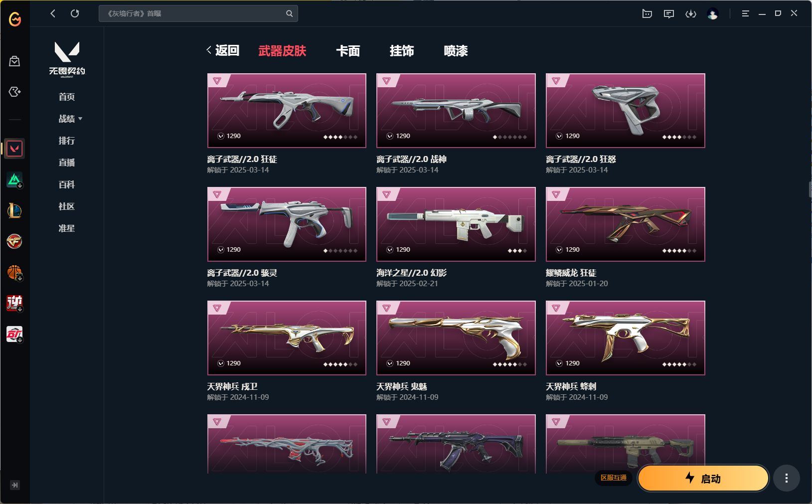Switch to the 卡面 tab

click(348, 51)
